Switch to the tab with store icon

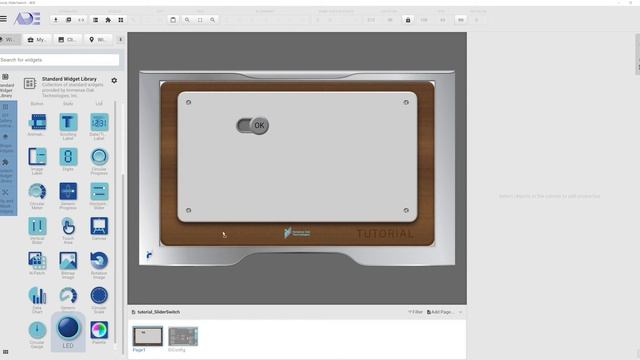click(x=67, y=40)
